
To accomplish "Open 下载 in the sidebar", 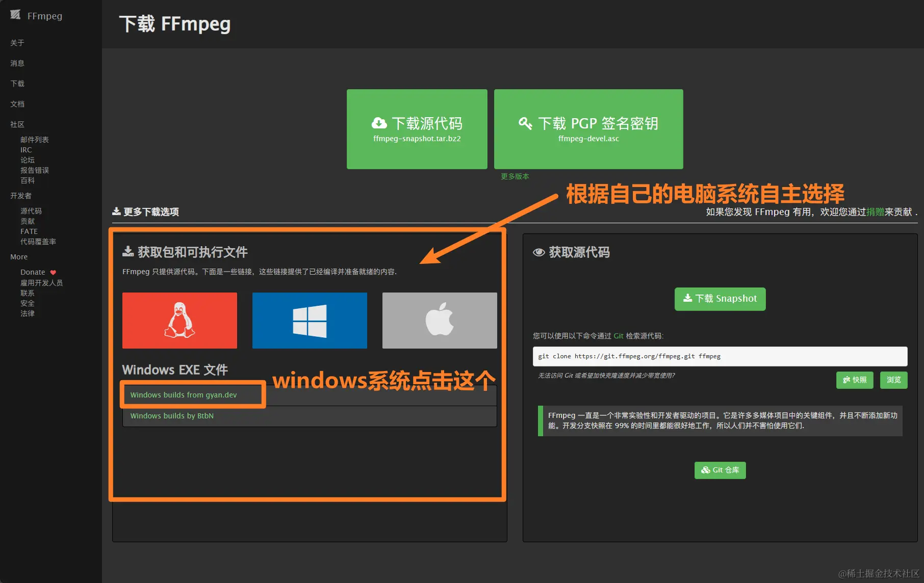I will coord(17,84).
